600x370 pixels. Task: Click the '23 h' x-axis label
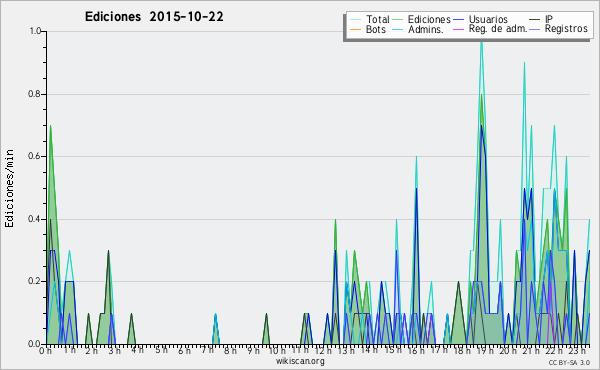tap(577, 350)
